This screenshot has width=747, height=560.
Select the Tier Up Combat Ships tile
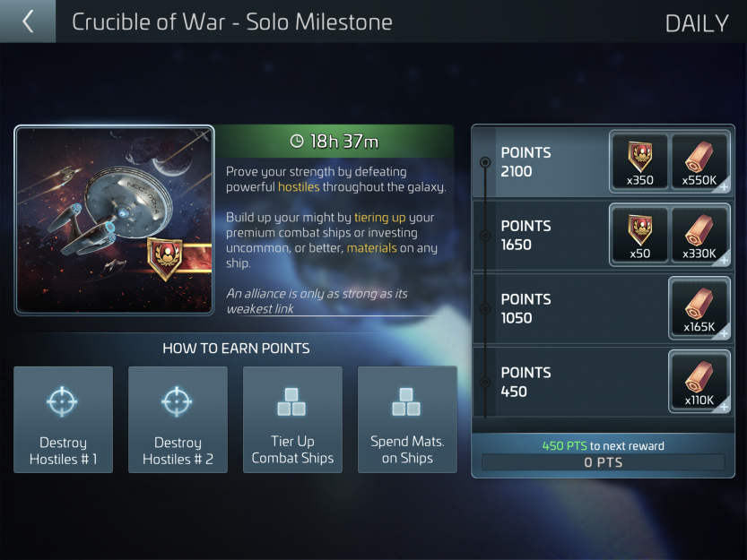coord(292,419)
